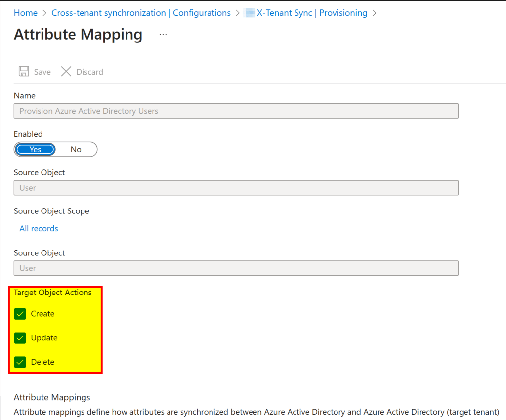Set Enabled toggle to No
The image size is (506, 420).
click(76, 149)
